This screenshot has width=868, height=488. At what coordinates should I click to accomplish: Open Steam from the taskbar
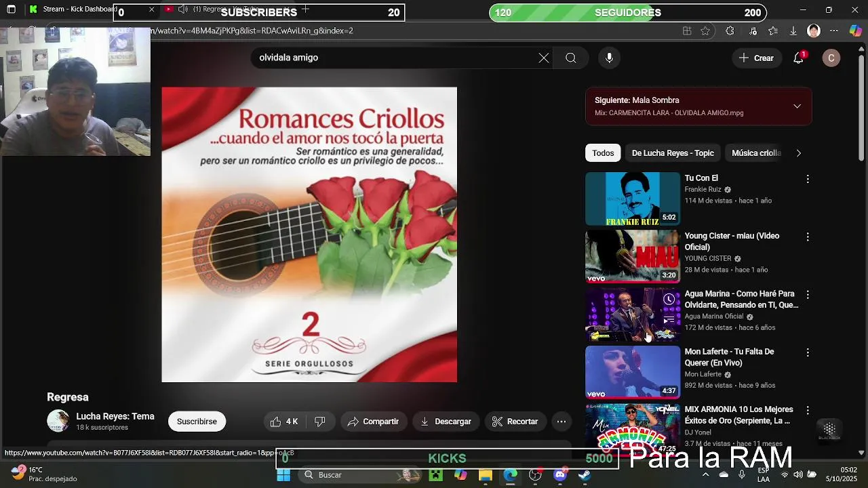tap(584, 475)
